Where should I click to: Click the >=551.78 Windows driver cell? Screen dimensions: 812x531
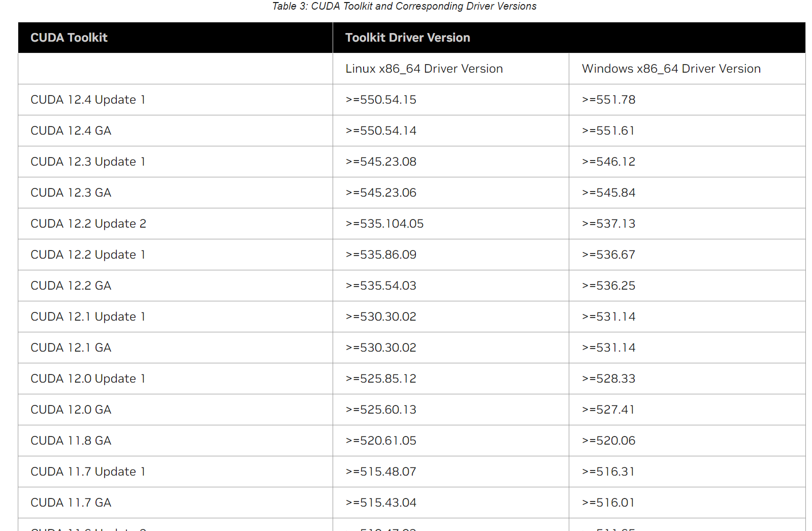(608, 100)
